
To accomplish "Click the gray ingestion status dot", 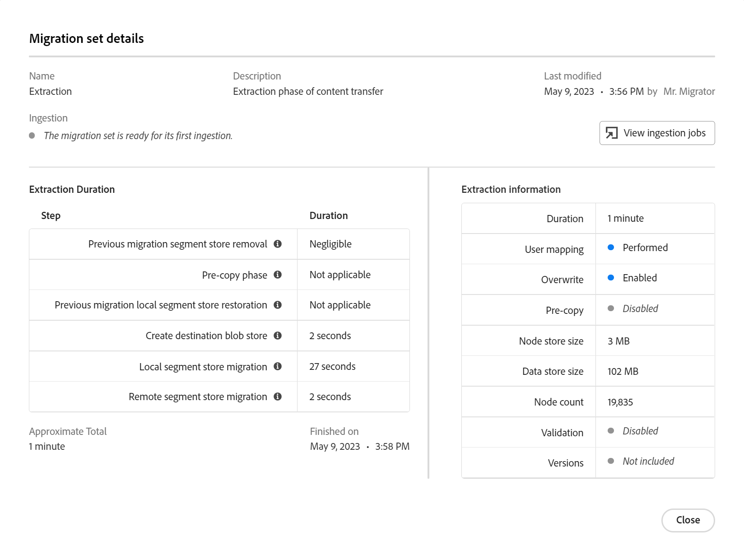I will click(x=32, y=135).
